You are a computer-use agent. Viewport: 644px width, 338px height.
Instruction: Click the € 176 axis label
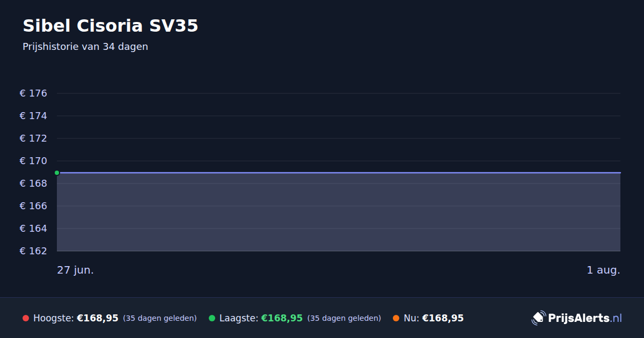click(x=33, y=93)
